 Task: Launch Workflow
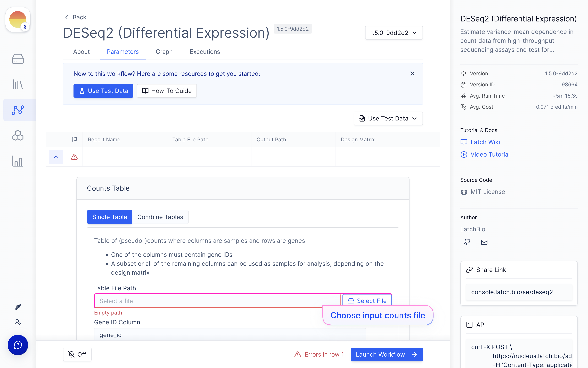387,354
